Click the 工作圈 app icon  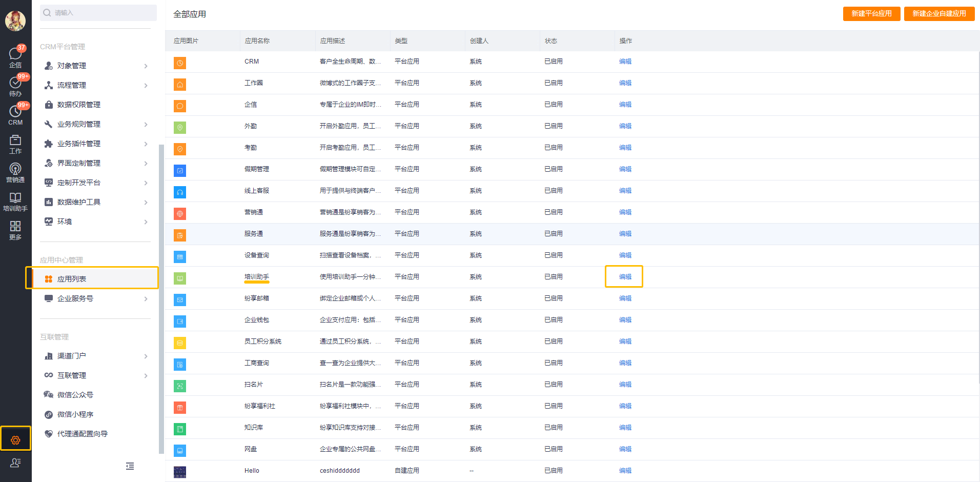point(180,85)
